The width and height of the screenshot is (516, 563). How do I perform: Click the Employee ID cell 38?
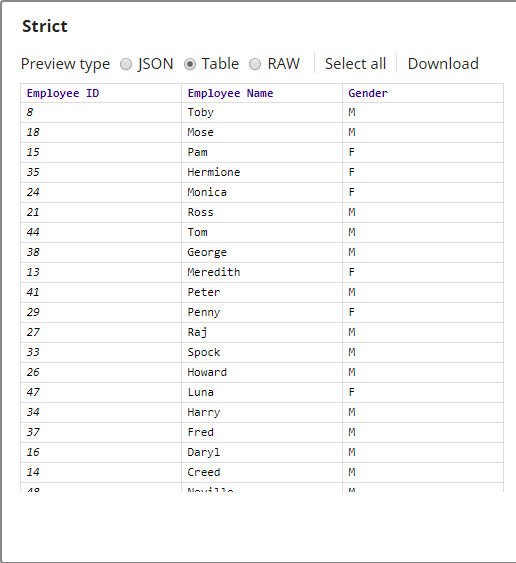pyautogui.click(x=101, y=252)
